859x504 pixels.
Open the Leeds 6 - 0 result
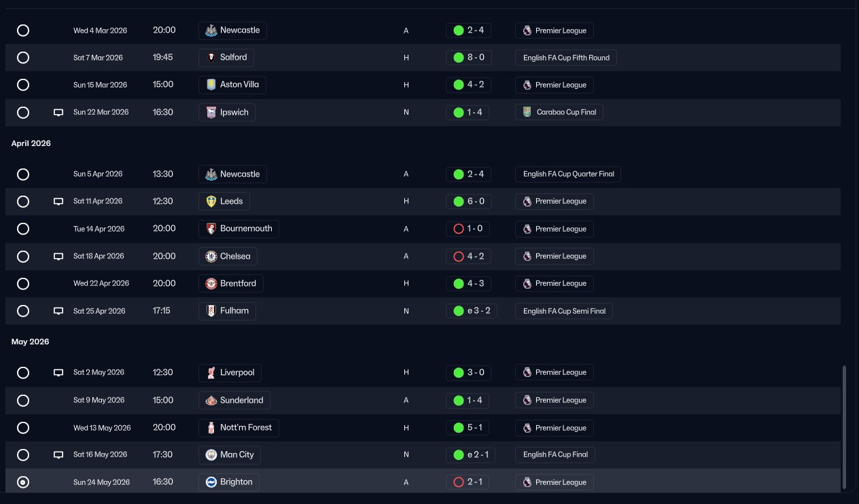click(469, 201)
